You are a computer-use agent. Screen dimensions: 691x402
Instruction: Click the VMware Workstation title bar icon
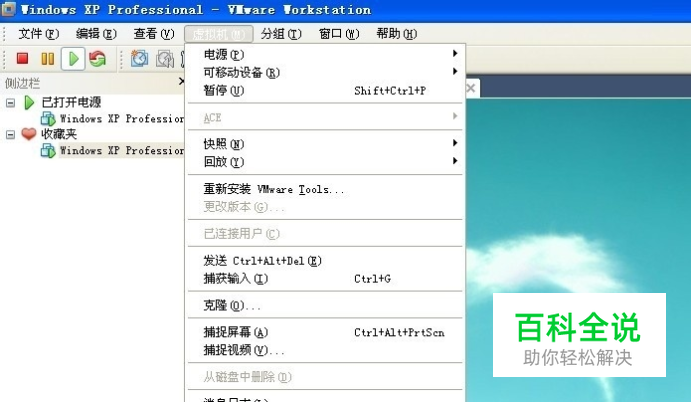pos(8,10)
